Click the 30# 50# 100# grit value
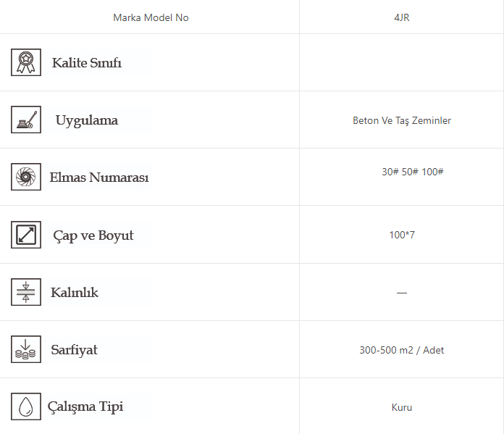This screenshot has height=434, width=504. (412, 172)
